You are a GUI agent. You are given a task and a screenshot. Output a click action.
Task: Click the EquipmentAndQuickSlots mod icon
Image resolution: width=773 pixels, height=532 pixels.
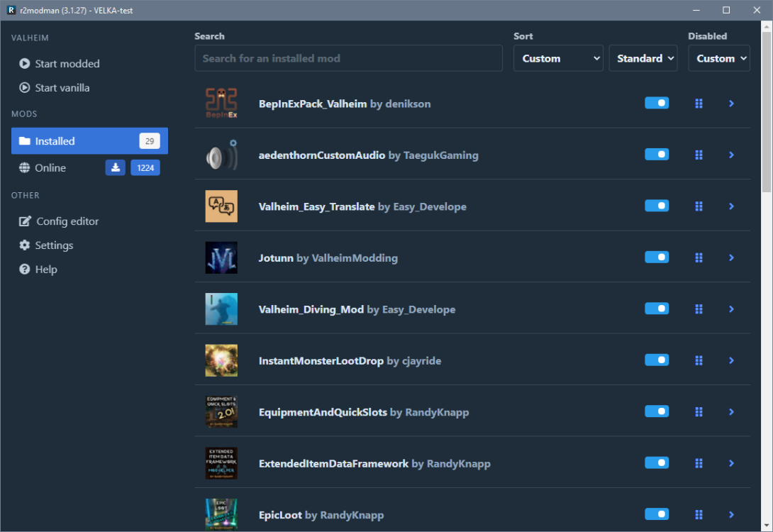click(x=221, y=411)
